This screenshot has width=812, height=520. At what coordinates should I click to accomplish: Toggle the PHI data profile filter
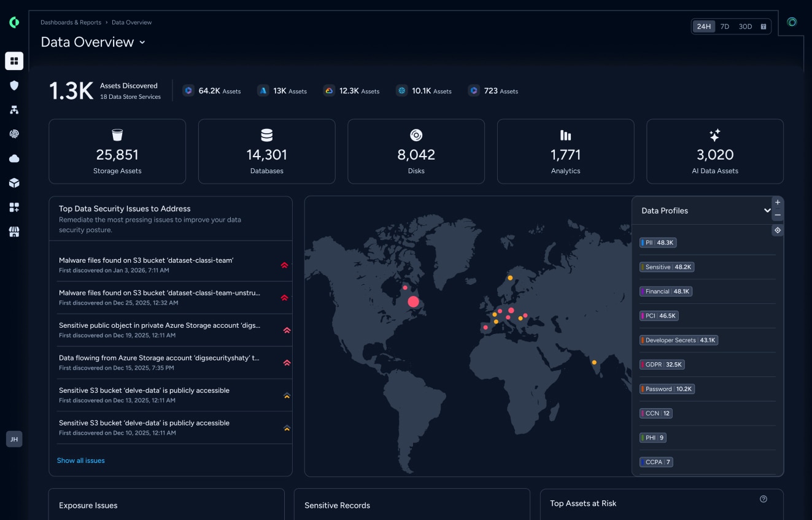point(654,437)
